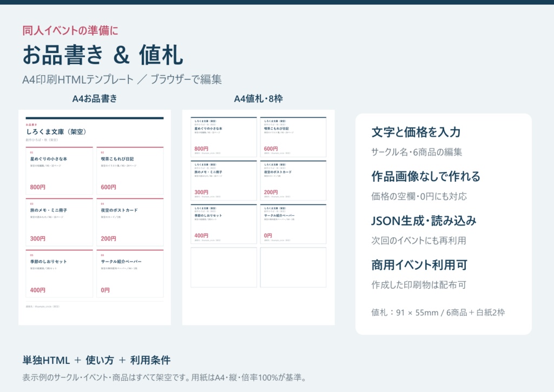Click the line 価格の空欄・0円にも対応
This screenshot has width=554, height=392.
(x=419, y=196)
